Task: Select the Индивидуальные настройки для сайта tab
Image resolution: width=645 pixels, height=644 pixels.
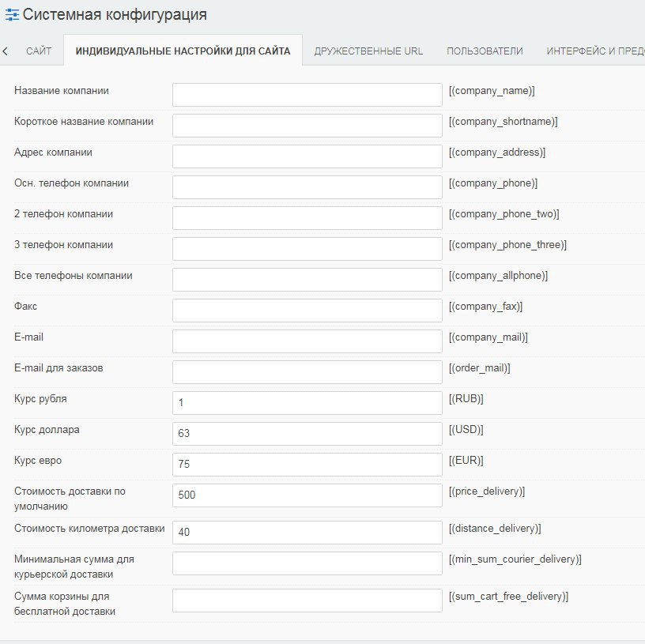Action: click(183, 51)
